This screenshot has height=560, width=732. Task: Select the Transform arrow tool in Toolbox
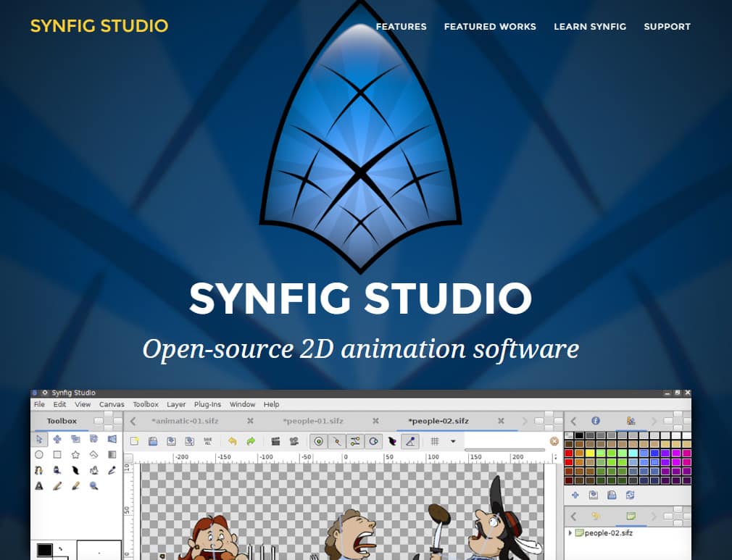(x=39, y=439)
